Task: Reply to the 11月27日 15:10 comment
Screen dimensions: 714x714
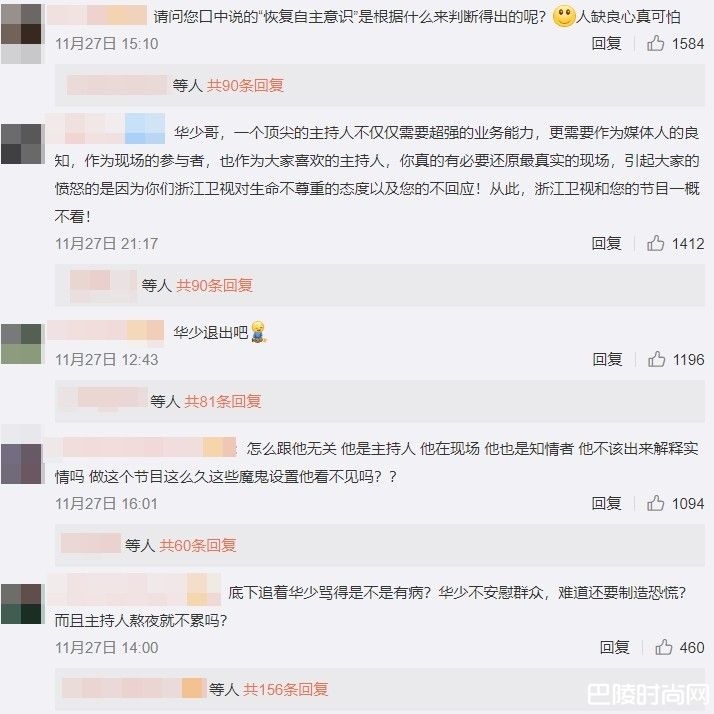Action: 606,43
